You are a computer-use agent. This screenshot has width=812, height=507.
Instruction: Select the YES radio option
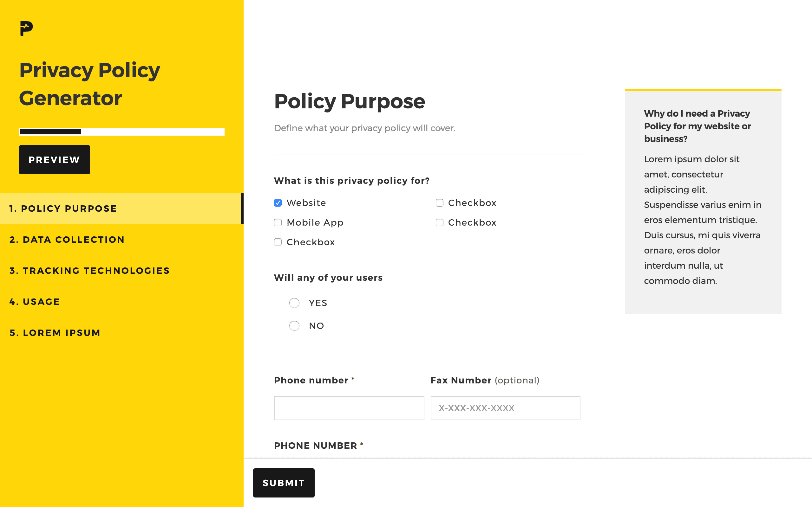pyautogui.click(x=294, y=303)
